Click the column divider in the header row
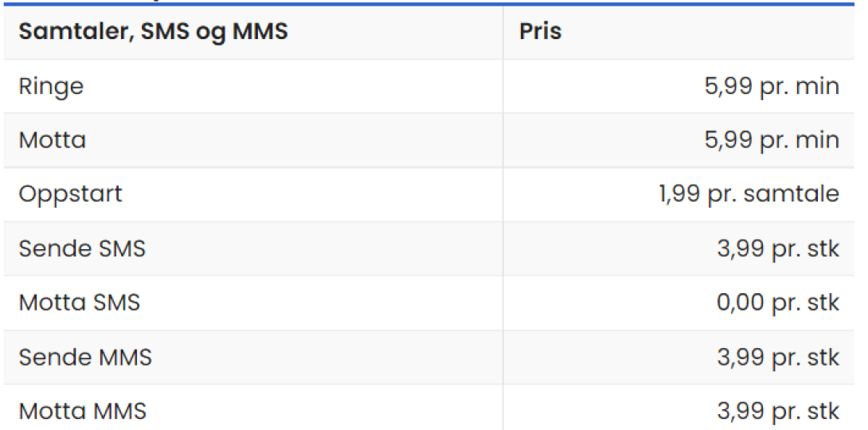 tap(502, 32)
